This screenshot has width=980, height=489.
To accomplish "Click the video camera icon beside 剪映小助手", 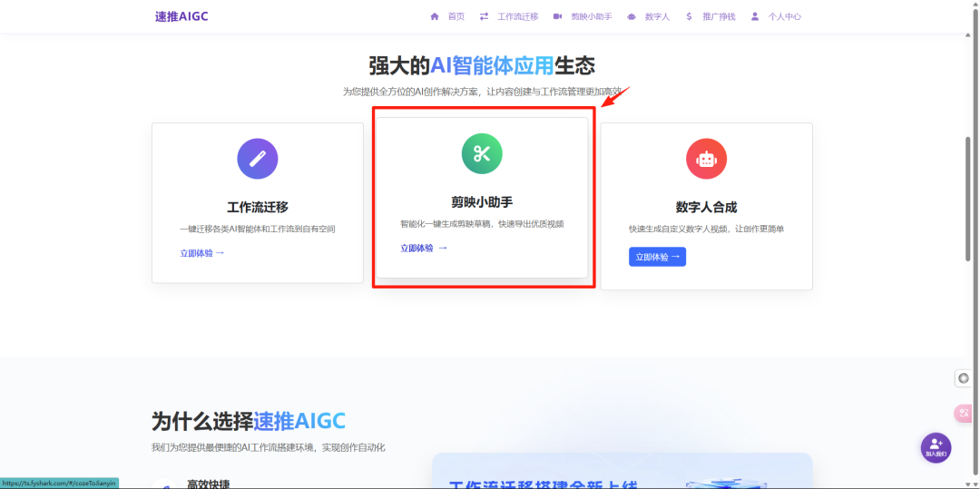I will pyautogui.click(x=557, y=17).
